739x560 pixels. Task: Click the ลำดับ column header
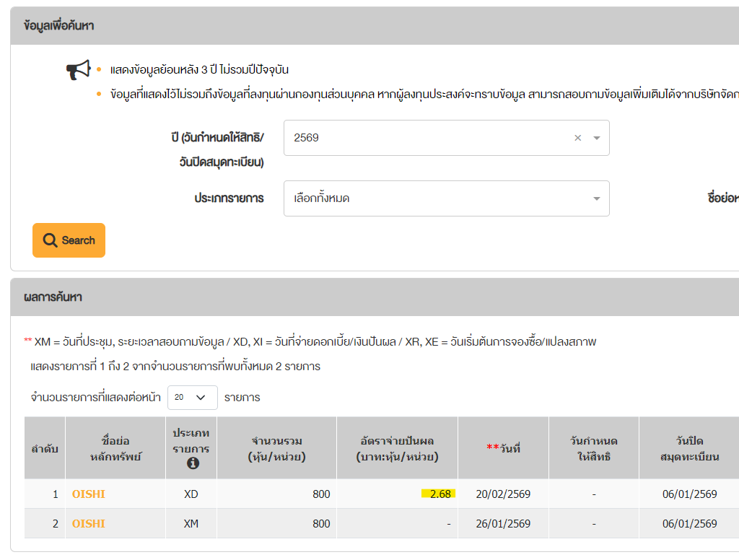[45, 448]
